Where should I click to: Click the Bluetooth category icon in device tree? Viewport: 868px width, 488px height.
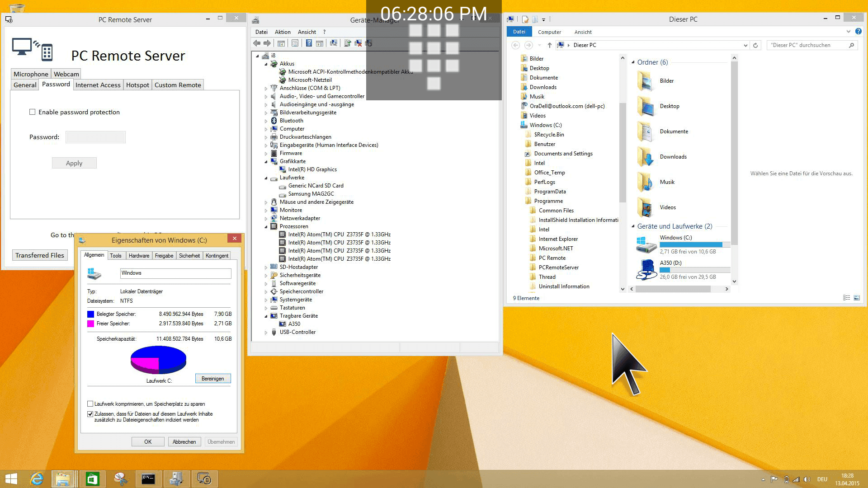pyautogui.click(x=274, y=121)
